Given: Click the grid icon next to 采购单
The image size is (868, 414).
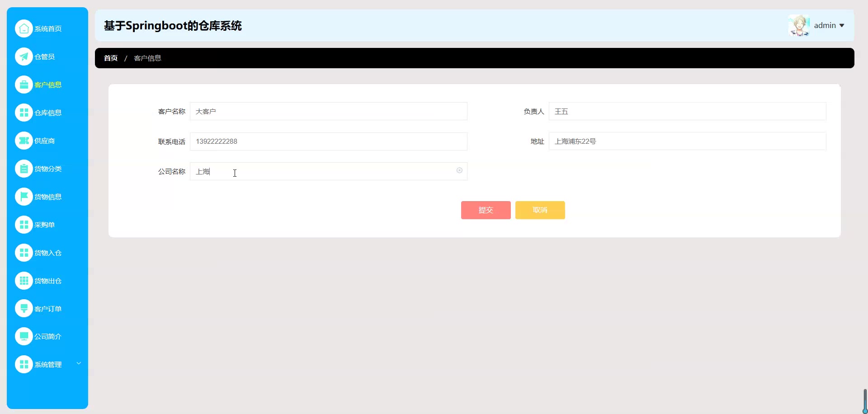Looking at the screenshot, I should pyautogui.click(x=24, y=225).
